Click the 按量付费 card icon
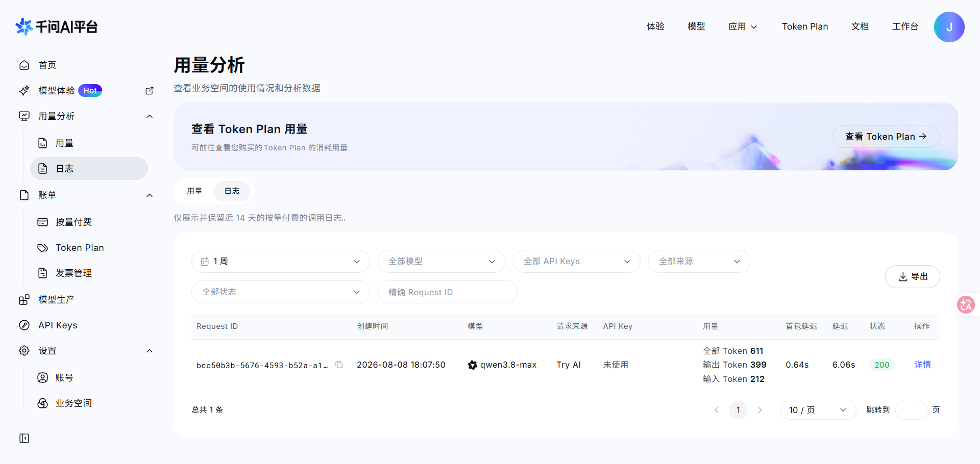980x464 pixels. click(x=43, y=222)
